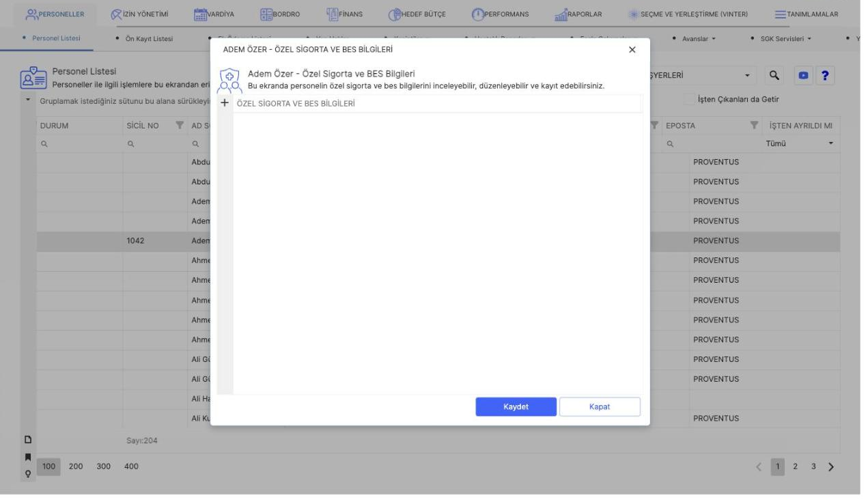Viewport: 868px width, 502px height.
Task: Collapse the grouping panel arrow
Action: (x=29, y=101)
